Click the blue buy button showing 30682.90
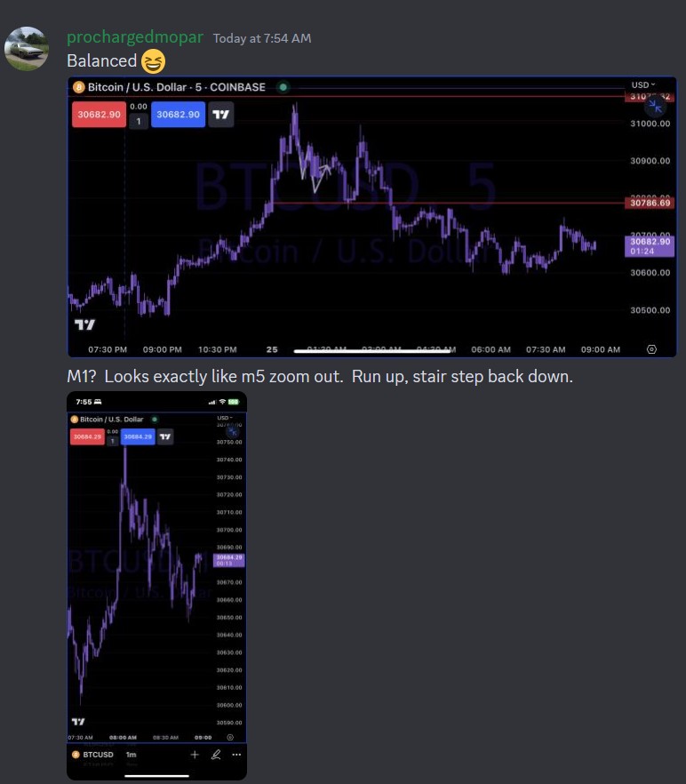The height and width of the screenshot is (784, 686). (x=178, y=114)
